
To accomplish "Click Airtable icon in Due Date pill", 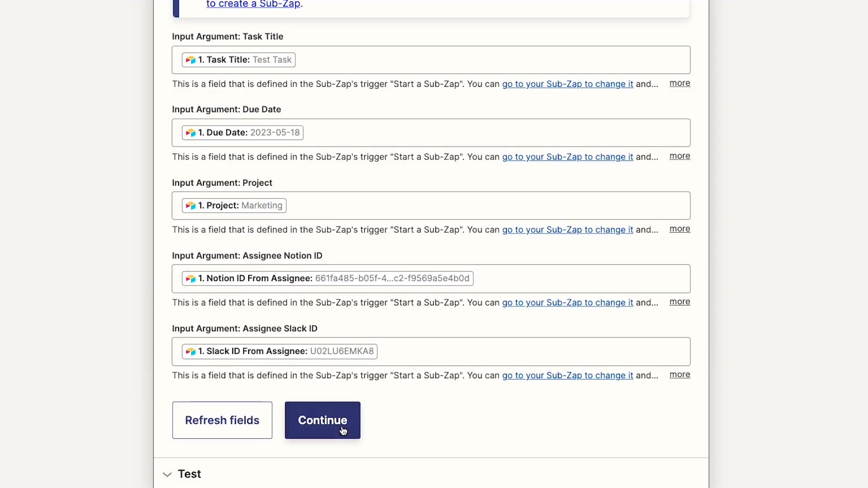I will point(190,132).
